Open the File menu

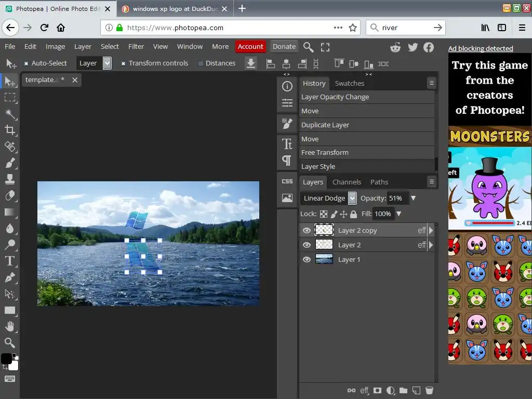10,46
